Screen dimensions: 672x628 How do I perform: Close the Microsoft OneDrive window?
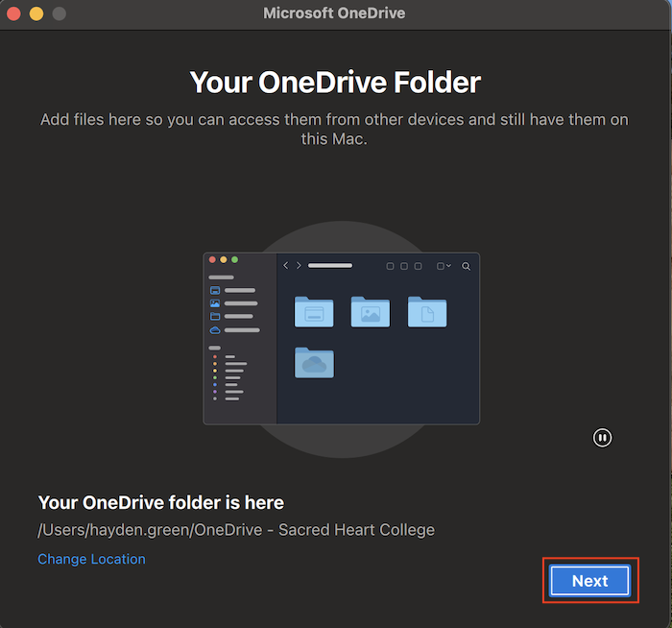(14, 13)
